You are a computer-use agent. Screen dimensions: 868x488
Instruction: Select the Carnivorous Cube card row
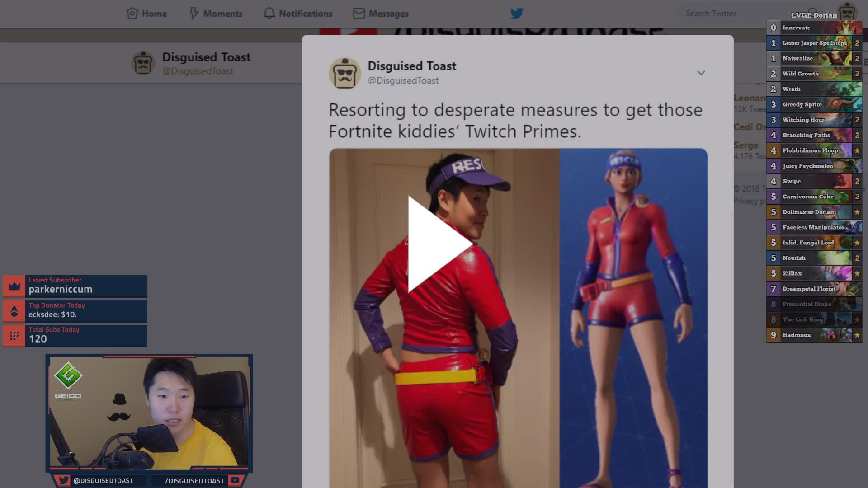pyautogui.click(x=814, y=197)
